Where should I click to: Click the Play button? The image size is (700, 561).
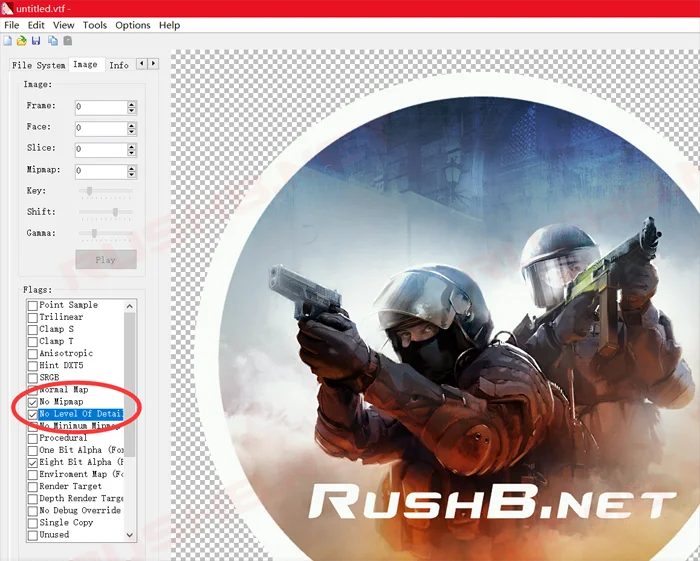click(x=106, y=260)
